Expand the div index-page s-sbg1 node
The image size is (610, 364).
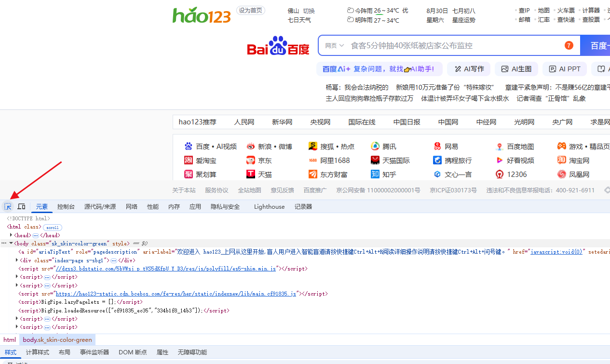point(17,260)
